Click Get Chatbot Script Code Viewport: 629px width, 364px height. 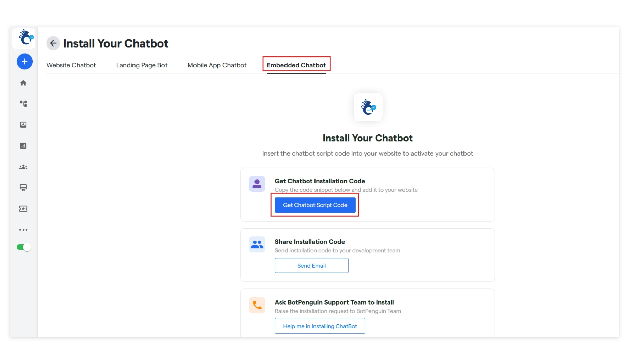[x=315, y=205]
